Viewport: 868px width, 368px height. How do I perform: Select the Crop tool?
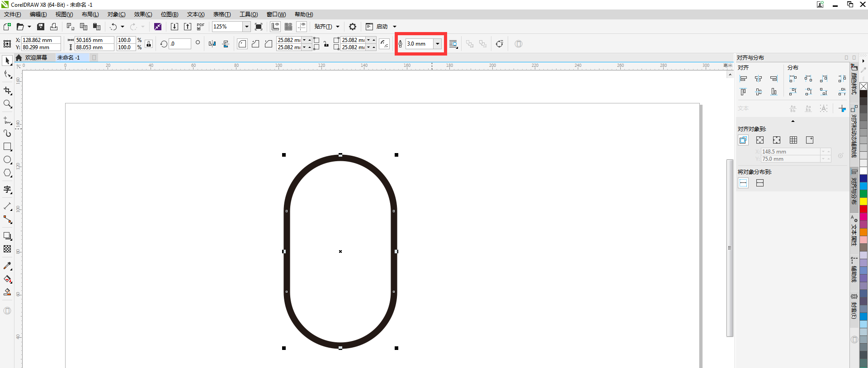click(7, 91)
